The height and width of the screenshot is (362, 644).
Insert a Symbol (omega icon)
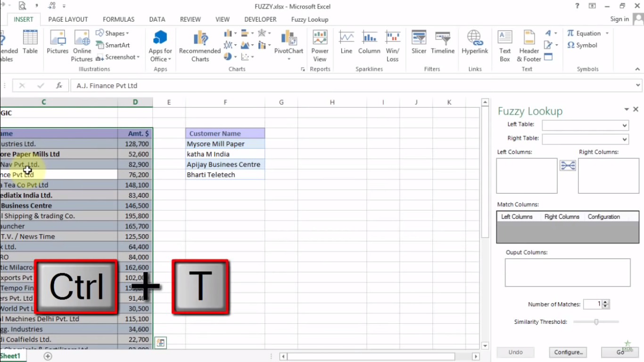pos(582,45)
